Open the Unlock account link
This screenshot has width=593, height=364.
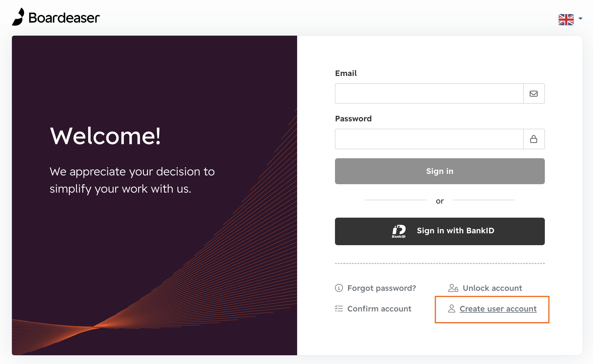492,288
